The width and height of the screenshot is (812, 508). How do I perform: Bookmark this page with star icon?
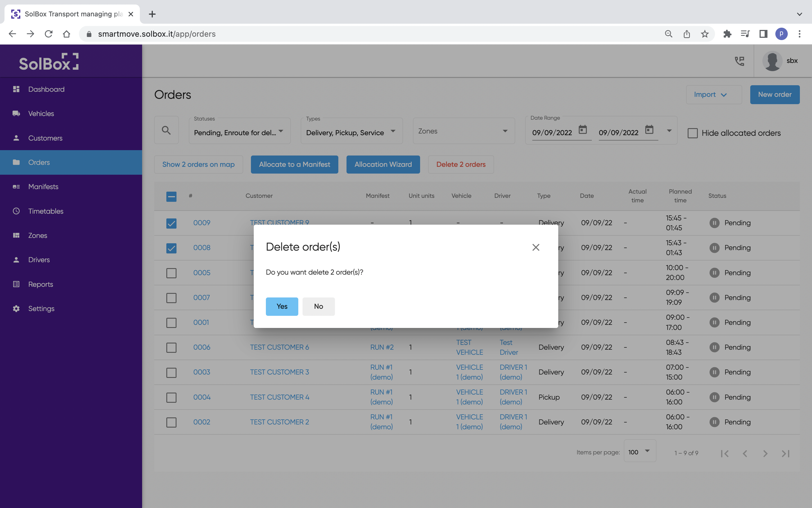[705, 34]
